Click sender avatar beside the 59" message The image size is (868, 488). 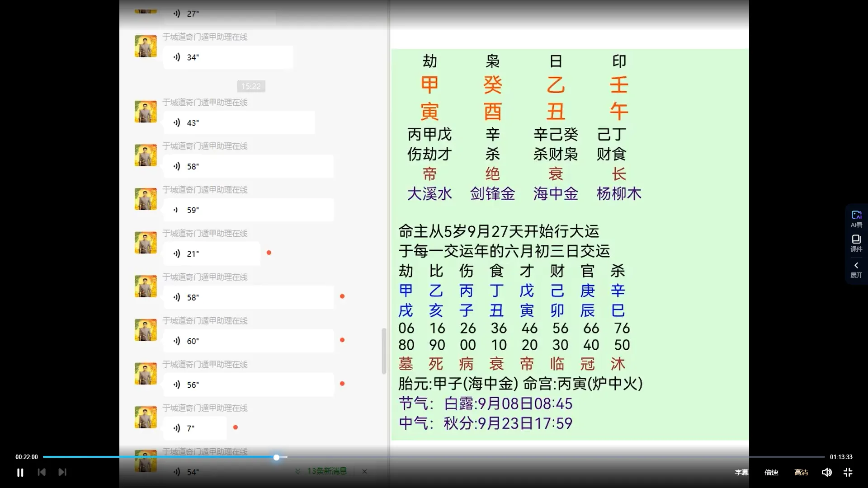click(146, 199)
